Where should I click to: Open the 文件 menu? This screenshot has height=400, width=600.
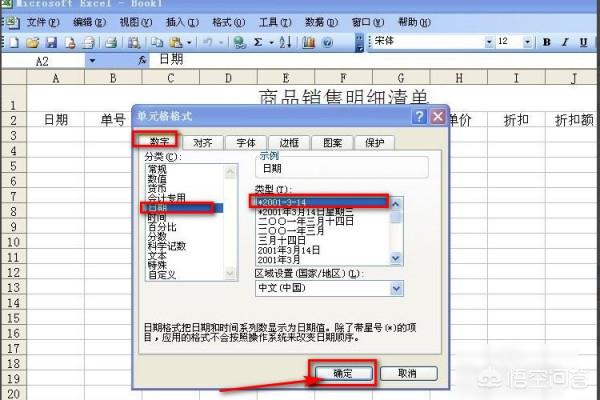[x=43, y=22]
